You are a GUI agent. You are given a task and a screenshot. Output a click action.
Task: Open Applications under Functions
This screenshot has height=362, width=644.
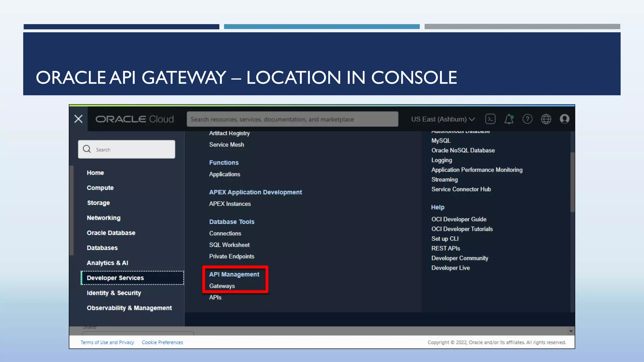point(225,174)
